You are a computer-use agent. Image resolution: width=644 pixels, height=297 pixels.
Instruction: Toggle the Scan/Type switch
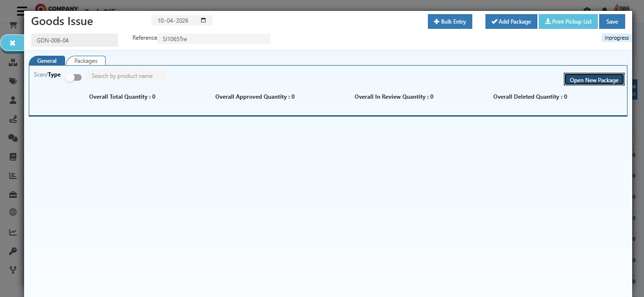[x=74, y=76]
